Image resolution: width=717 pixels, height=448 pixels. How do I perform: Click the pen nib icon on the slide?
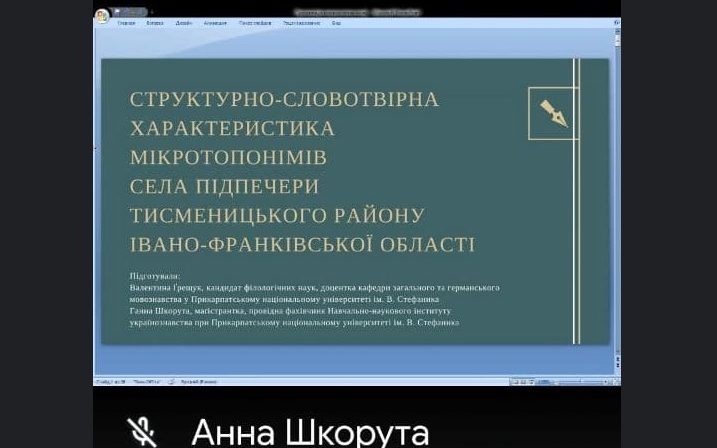coord(553,113)
